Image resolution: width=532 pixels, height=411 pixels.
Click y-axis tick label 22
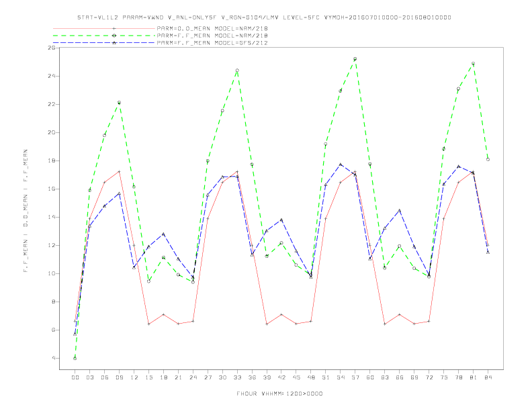52,104
